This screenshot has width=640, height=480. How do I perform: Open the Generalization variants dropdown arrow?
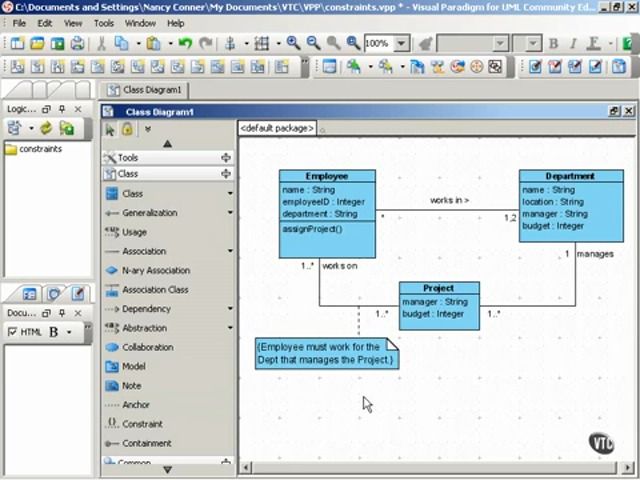tap(230, 213)
